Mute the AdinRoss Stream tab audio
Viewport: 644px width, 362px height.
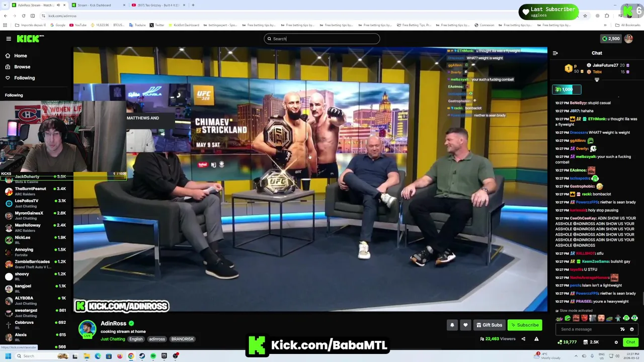(58, 5)
